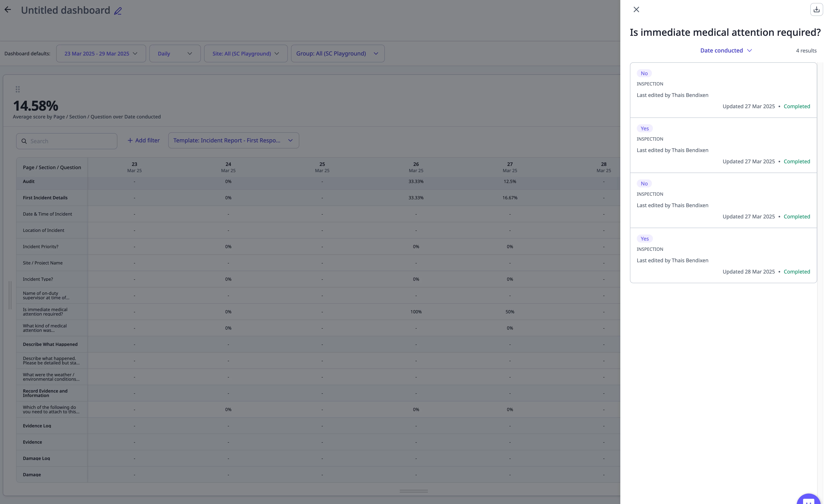This screenshot has height=504, width=826.
Task: Open the date range 23 Mar - 29 Mar dropdown
Action: pyautogui.click(x=101, y=53)
